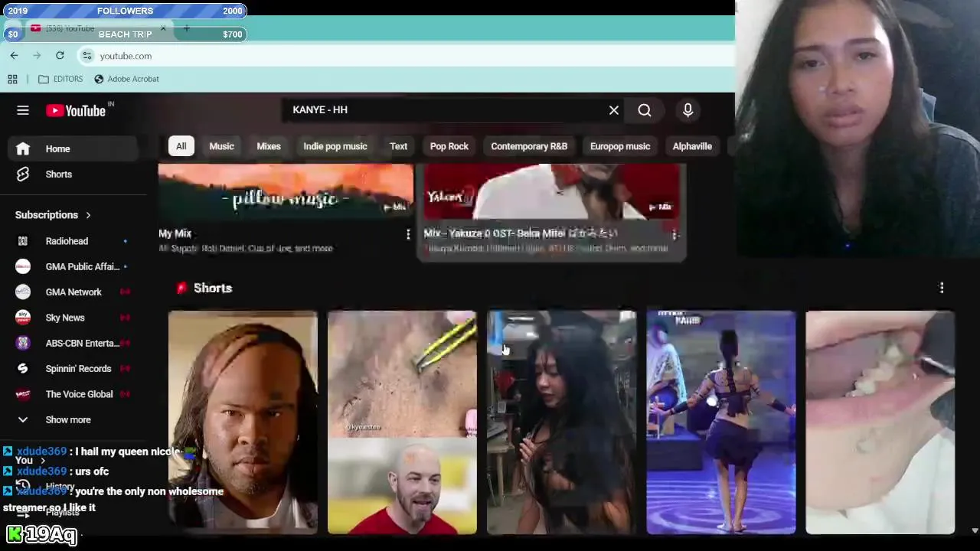Click the YouTube logo
This screenshot has width=980, height=551.
[x=76, y=111]
